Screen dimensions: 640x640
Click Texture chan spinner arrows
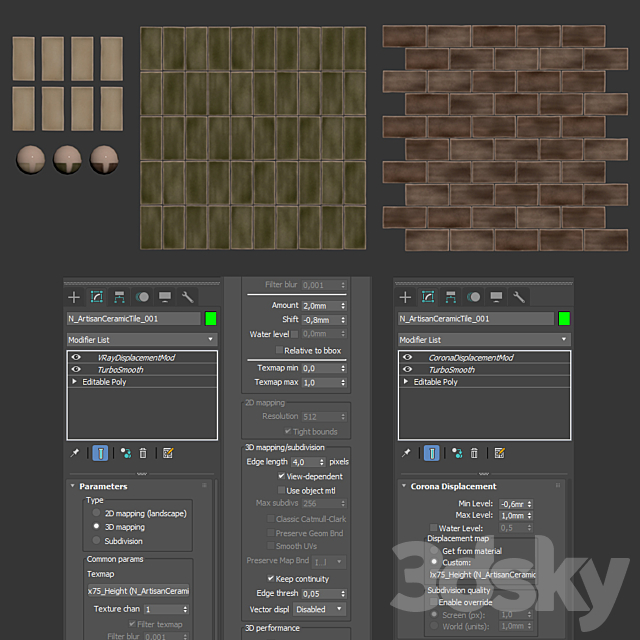[185, 609]
